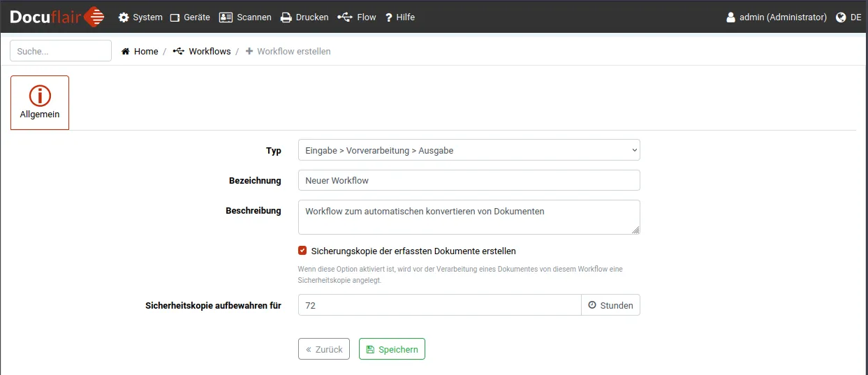This screenshot has height=375, width=868.
Task: Click into the Bezeichnung text field
Action: [x=469, y=180]
